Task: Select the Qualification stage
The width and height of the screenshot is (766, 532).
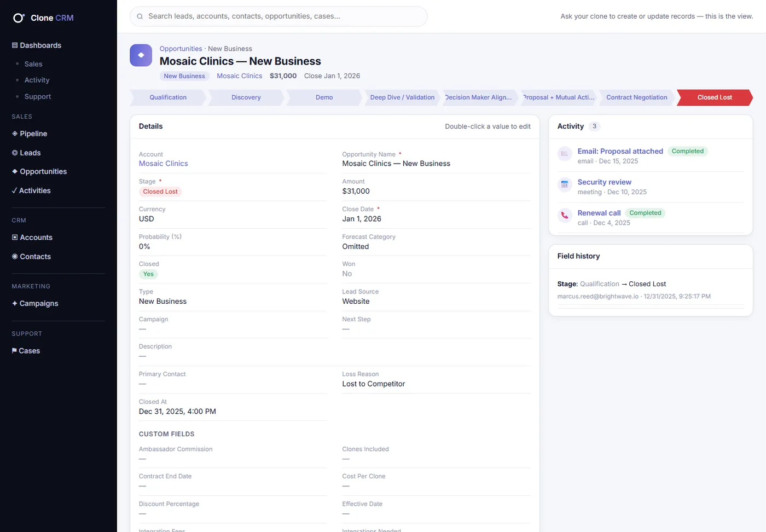Action: point(168,97)
